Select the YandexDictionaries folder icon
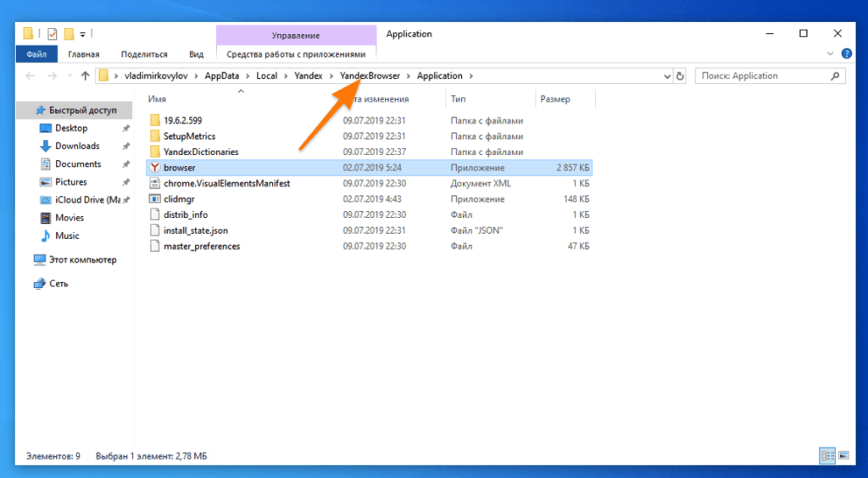 155,152
